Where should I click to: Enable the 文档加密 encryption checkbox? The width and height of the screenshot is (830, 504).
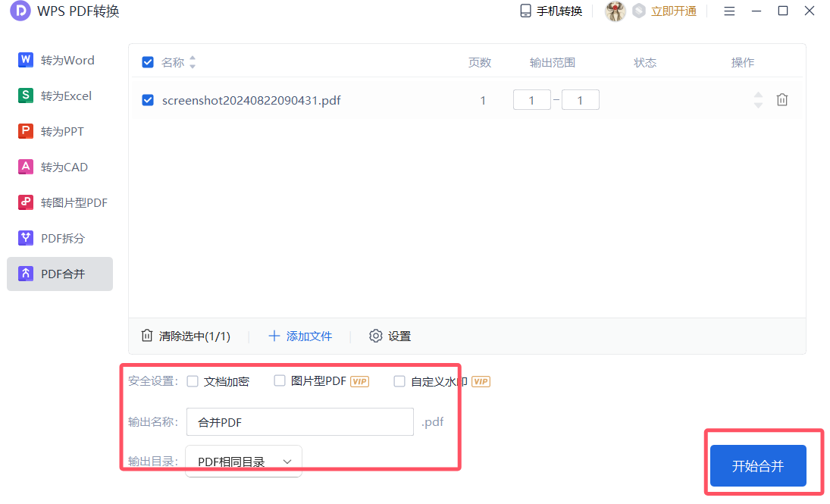193,381
